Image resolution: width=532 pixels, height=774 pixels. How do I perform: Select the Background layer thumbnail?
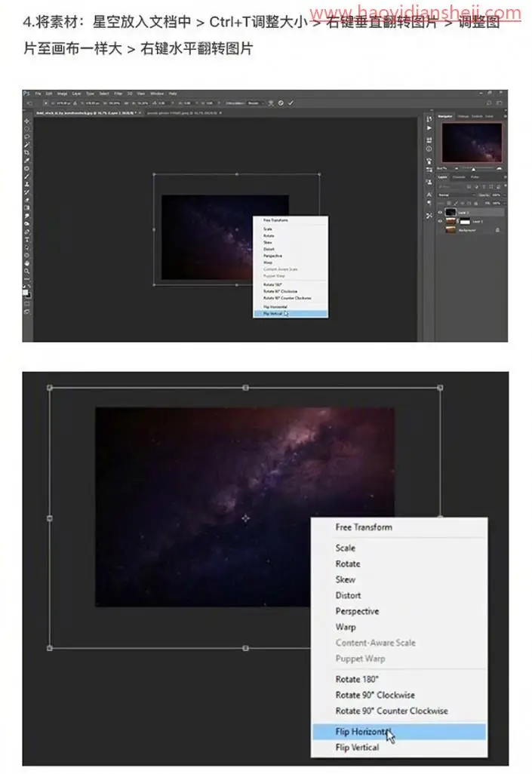pos(451,229)
